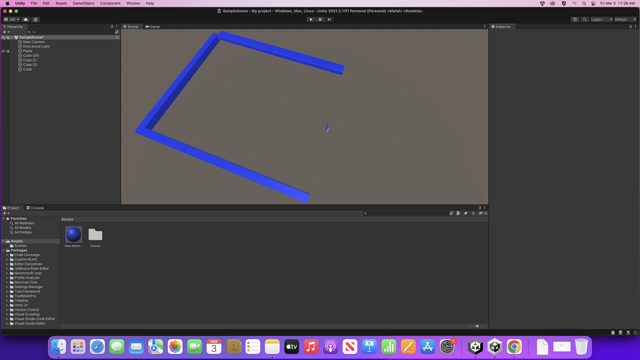Open Unity Hub from the dock
Image resolution: width=640 pixels, height=360 pixels.
475,347
